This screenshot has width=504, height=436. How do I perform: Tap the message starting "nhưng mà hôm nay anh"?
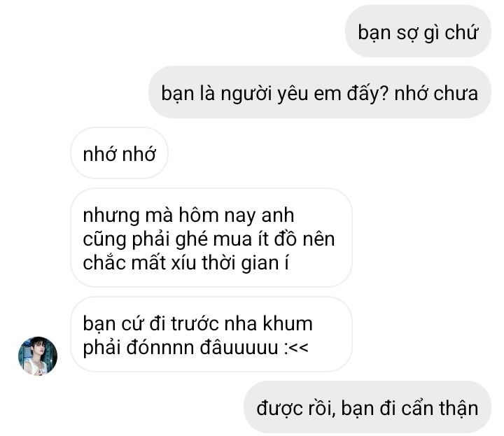[x=211, y=237]
